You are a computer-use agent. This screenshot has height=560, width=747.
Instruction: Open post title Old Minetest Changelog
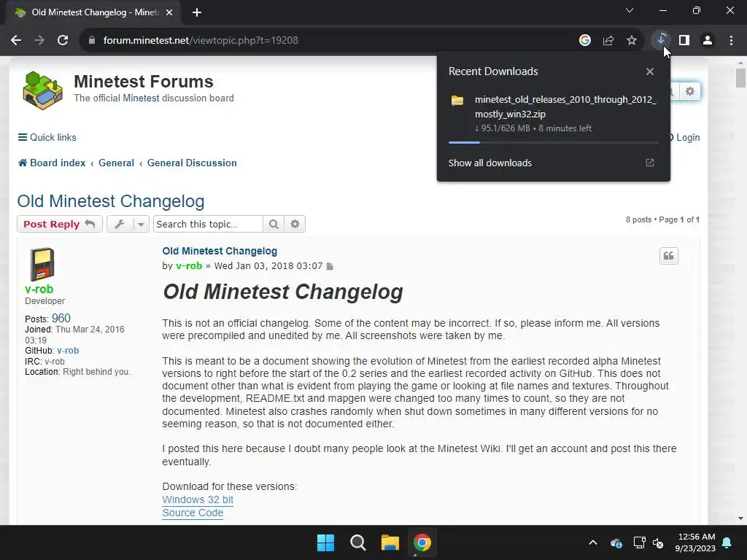click(220, 251)
